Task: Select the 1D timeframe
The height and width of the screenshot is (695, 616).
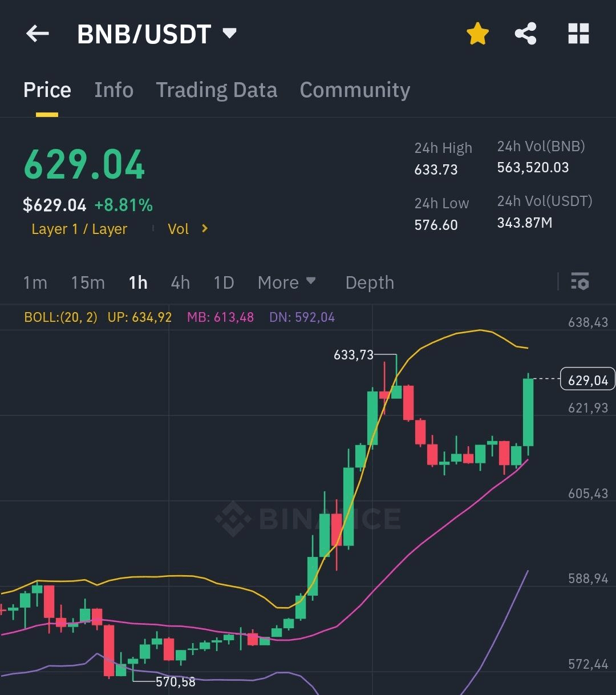Action: click(x=224, y=282)
